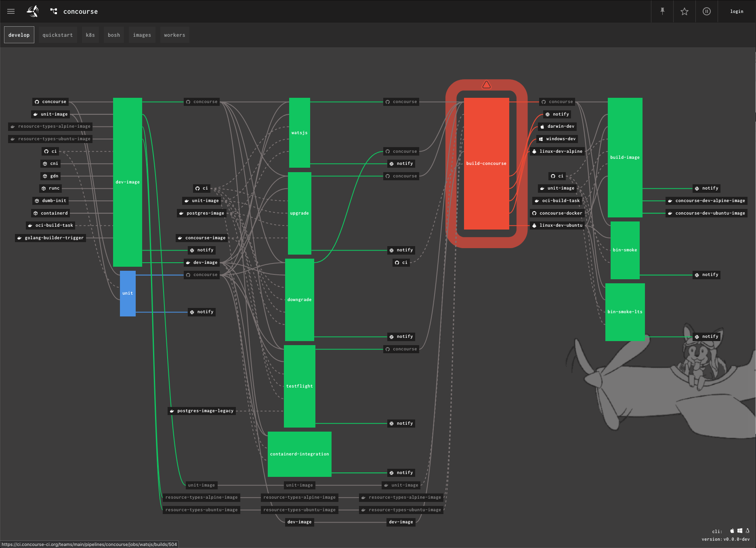Click the pipeline breadcrumb icon beside concourse
The image size is (756, 548).
click(x=53, y=11)
